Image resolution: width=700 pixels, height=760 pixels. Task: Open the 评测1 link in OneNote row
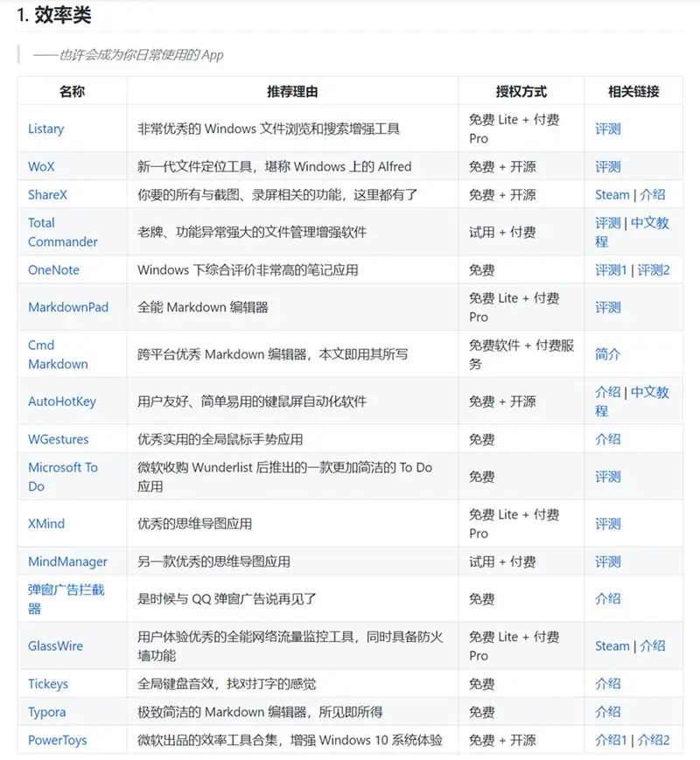click(x=611, y=270)
